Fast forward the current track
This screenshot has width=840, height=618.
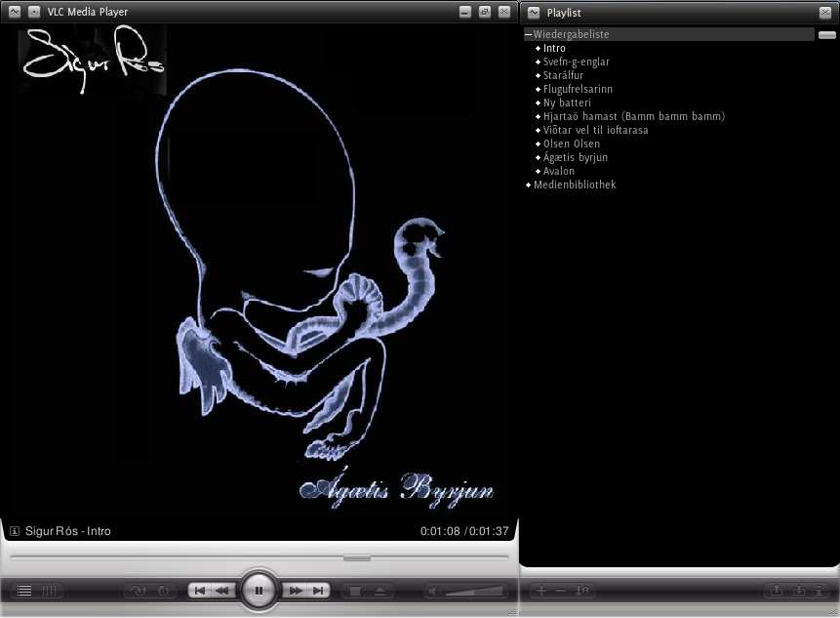pos(295,591)
